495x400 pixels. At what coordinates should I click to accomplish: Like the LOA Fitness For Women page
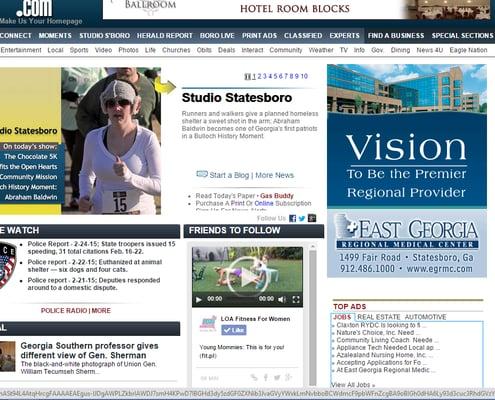coord(234,330)
